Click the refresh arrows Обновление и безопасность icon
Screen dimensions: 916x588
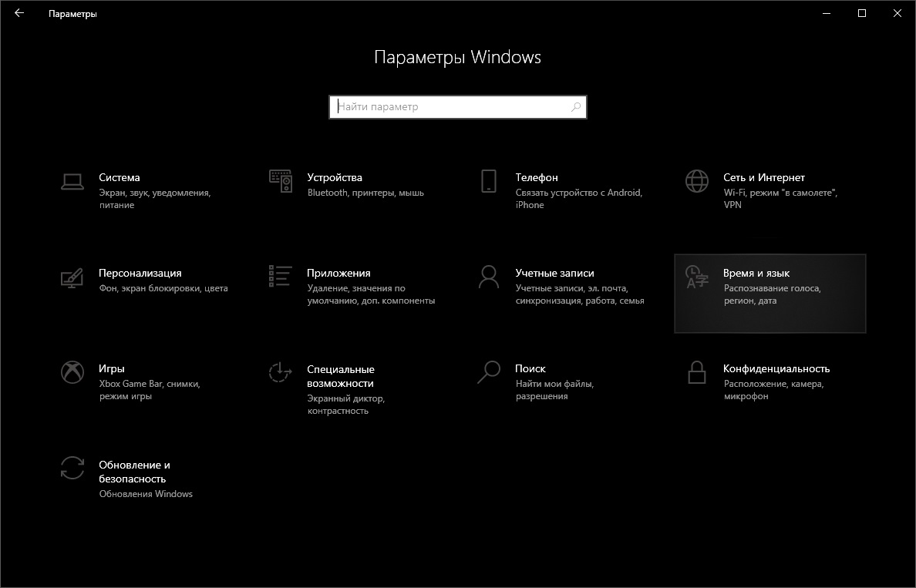click(x=72, y=468)
